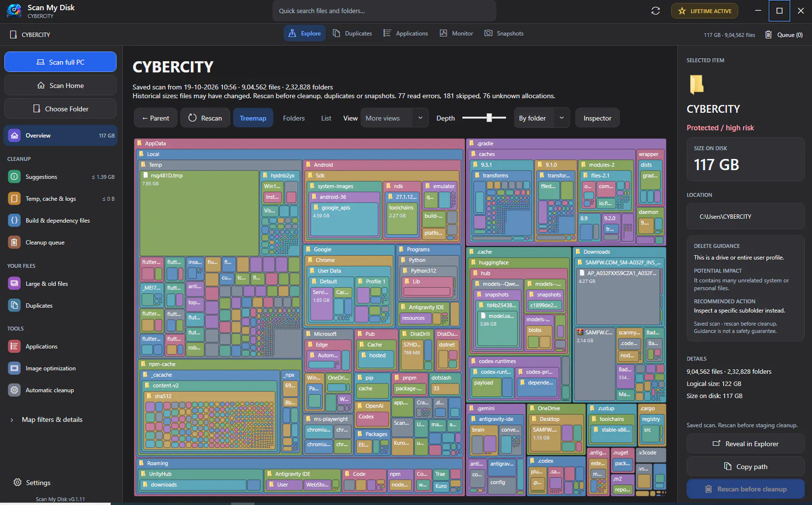Open the Applications top tab
Screen dimensions: 812x505
(x=406, y=34)
